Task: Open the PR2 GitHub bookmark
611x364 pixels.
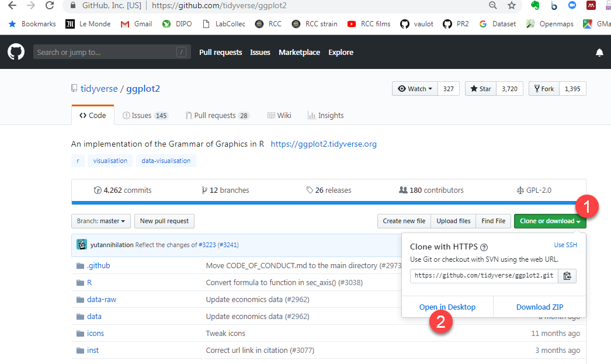Action: [456, 24]
